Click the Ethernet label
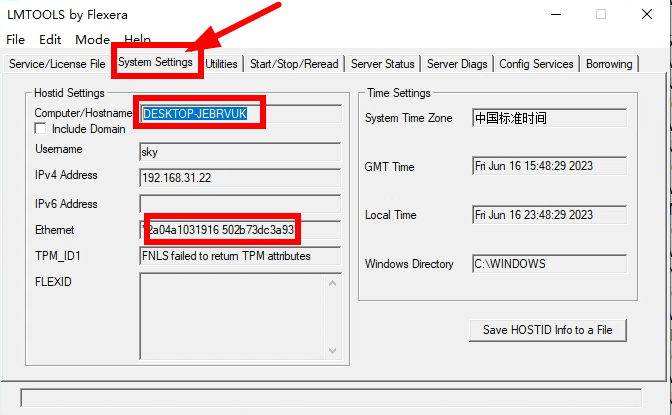Viewport: 672px width, 415px height. pyautogui.click(x=54, y=230)
